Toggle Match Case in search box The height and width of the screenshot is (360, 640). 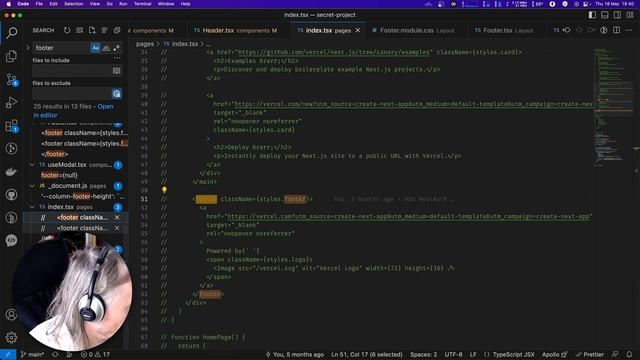coord(95,48)
